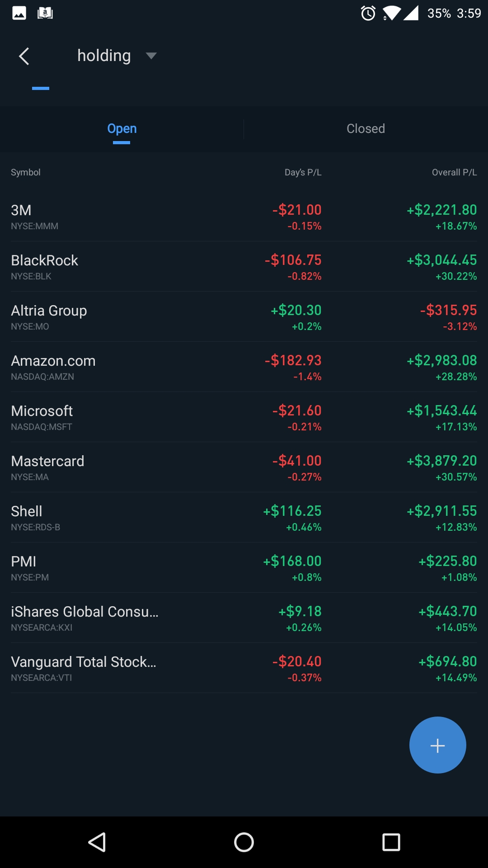
Task: Switch to the Closed tab
Action: [x=366, y=129]
